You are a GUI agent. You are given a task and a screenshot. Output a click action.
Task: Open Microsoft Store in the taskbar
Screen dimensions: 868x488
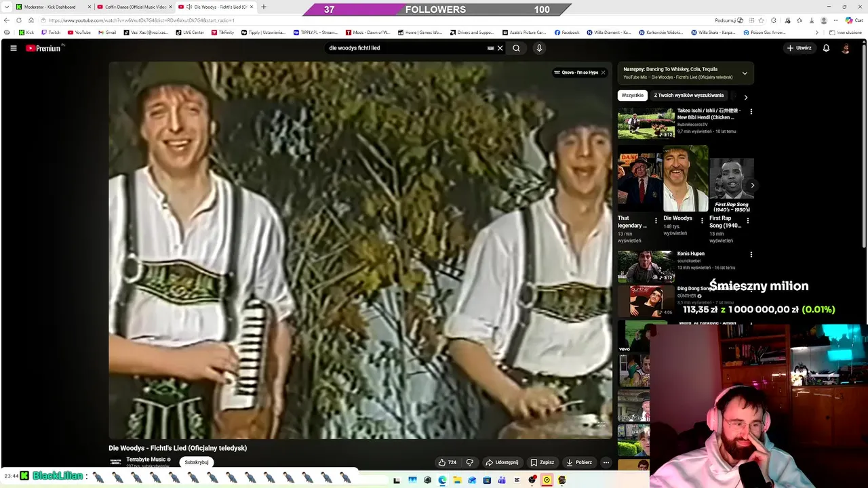coord(487,480)
